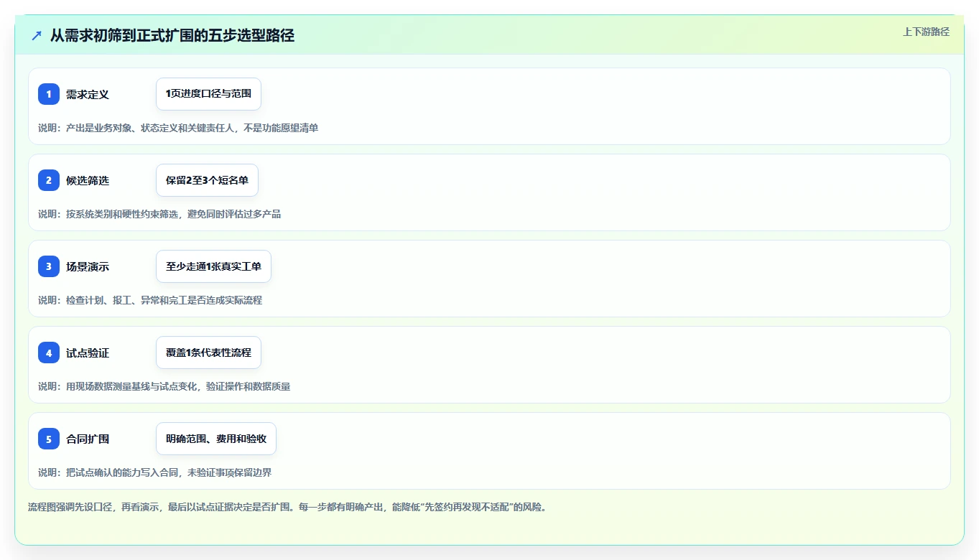Click the 候选筛选 step title

(88, 180)
